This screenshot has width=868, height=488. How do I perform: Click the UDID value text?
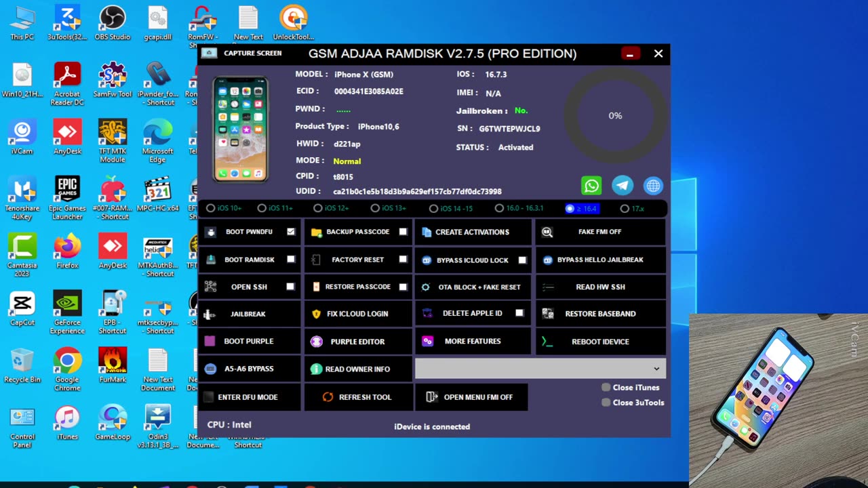417,192
